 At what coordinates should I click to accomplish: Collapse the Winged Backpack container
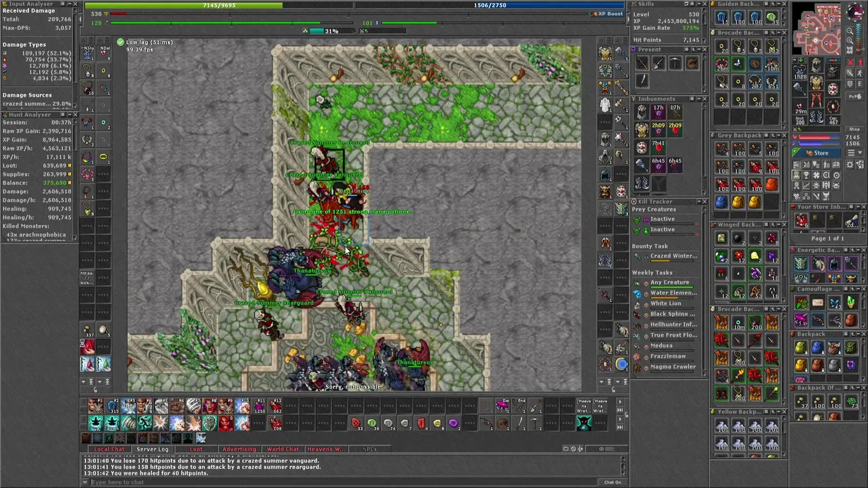click(777, 224)
